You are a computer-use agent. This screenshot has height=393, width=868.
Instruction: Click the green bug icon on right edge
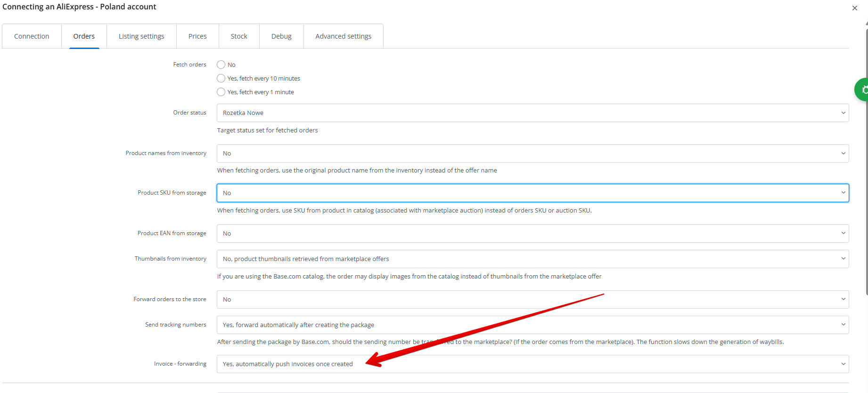862,90
